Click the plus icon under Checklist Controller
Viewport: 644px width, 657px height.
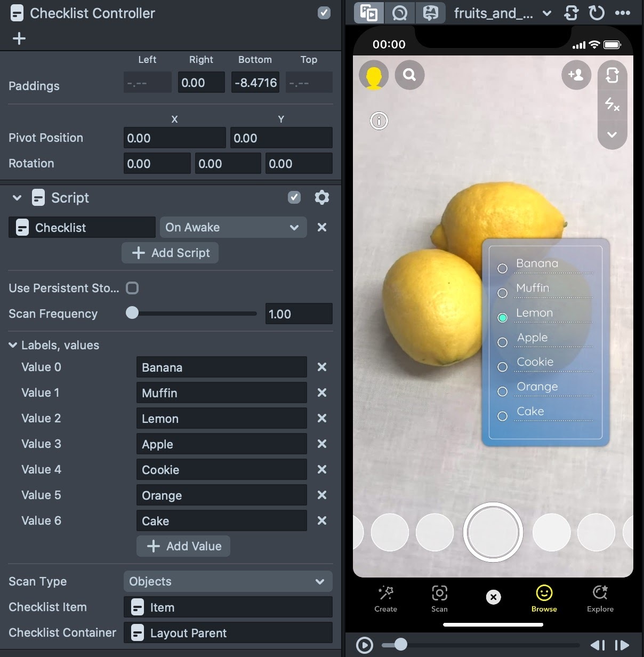(19, 38)
